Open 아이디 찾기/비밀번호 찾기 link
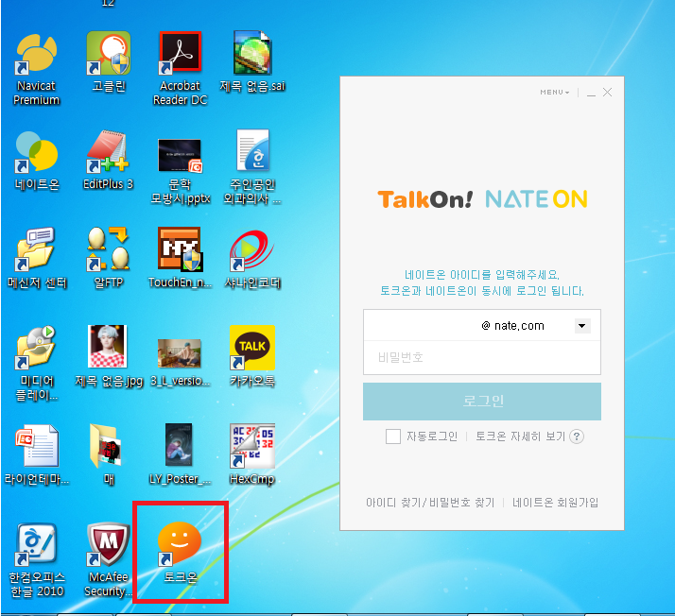This screenshot has height=616, width=675. click(430, 503)
